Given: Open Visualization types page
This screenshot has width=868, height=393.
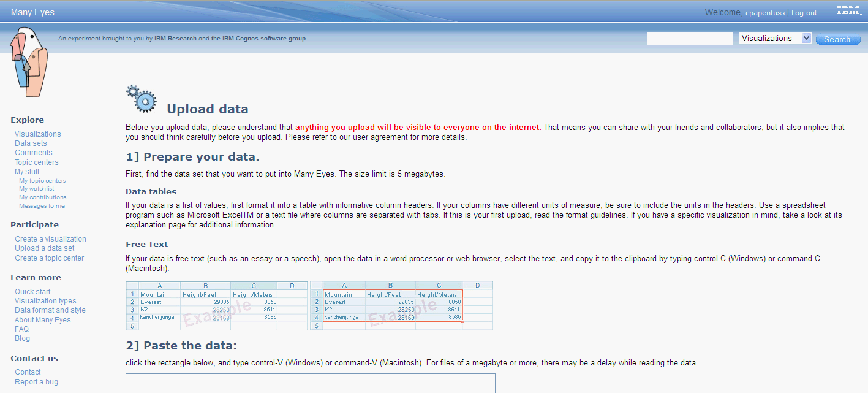Looking at the screenshot, I should (x=46, y=301).
